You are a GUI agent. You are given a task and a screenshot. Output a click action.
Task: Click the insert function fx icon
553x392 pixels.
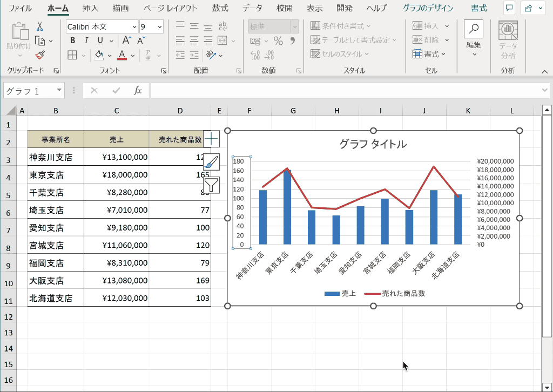138,91
